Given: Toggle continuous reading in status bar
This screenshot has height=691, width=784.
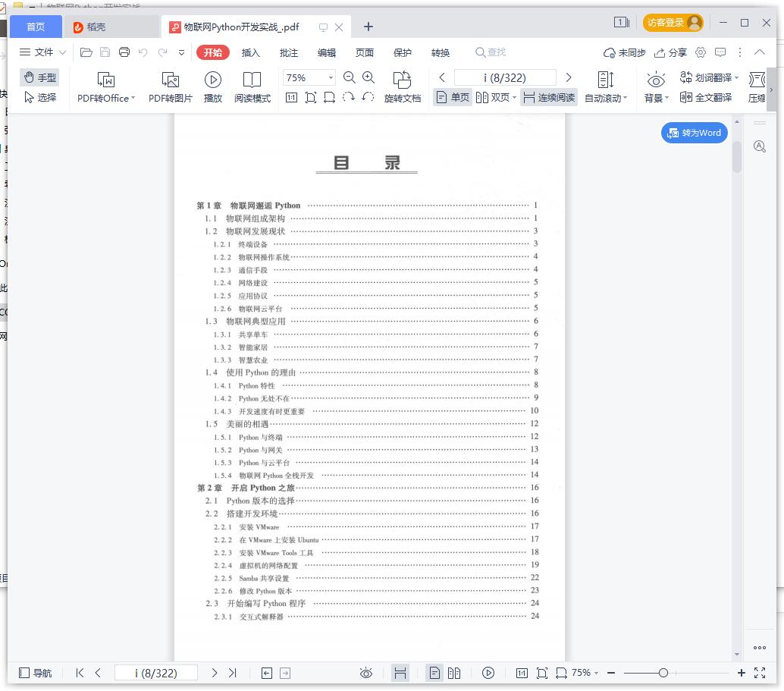Looking at the screenshot, I should (x=400, y=673).
